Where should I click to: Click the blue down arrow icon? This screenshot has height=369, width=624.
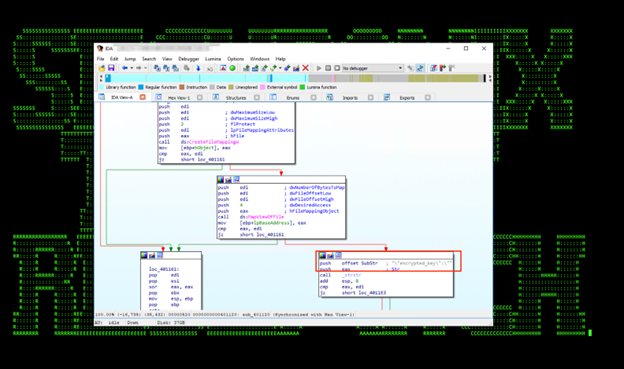coord(198,68)
